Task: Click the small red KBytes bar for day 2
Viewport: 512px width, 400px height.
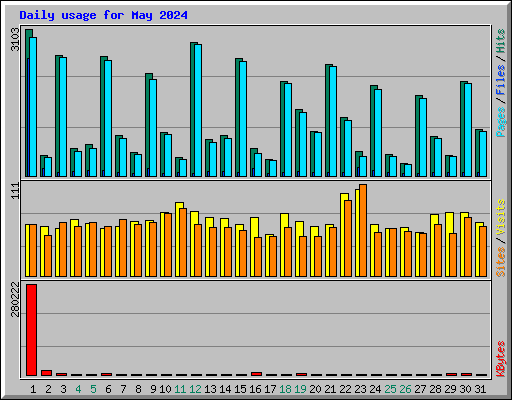Action: point(46,373)
